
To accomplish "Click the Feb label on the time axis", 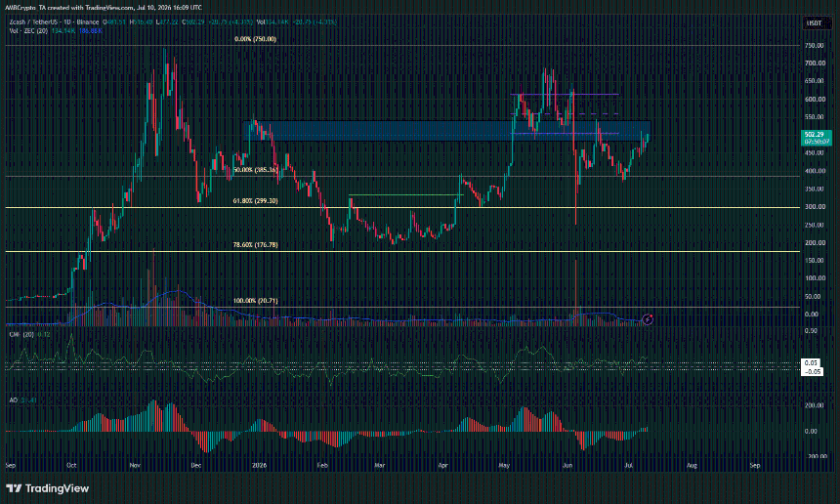I will click(322, 465).
